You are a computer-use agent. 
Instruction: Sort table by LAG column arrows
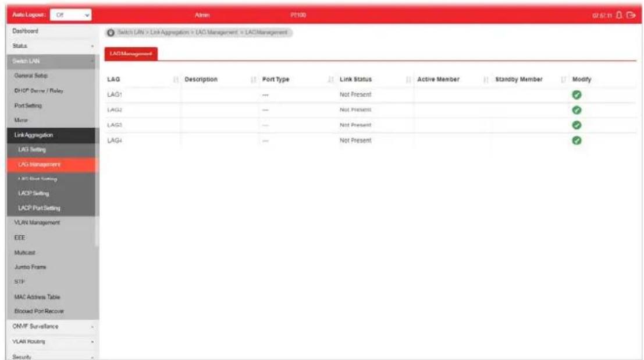coord(176,79)
